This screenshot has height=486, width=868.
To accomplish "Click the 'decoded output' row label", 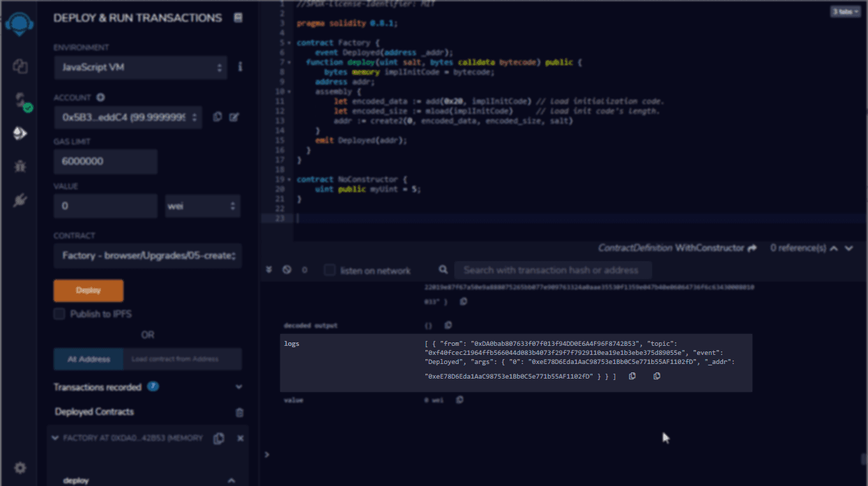I will point(310,326).
